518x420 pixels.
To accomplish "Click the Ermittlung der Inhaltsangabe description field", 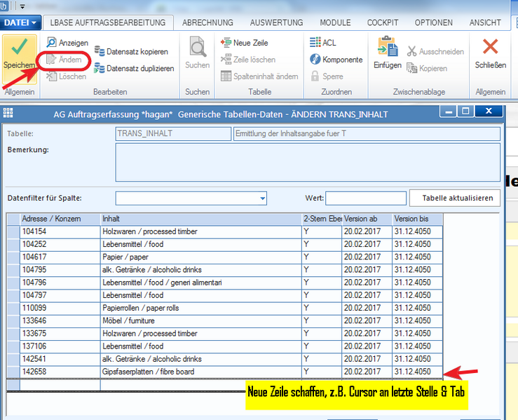I will tap(367, 134).
